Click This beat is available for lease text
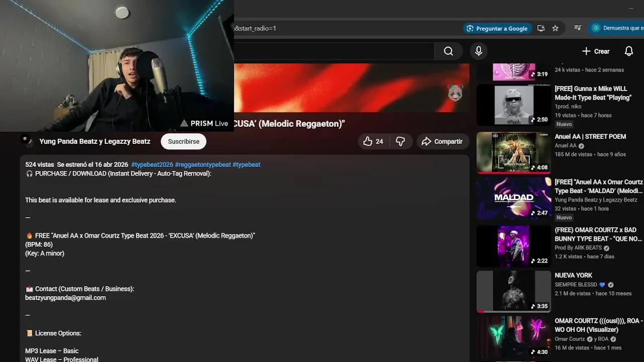This screenshot has height=362, width=644. 101,200
